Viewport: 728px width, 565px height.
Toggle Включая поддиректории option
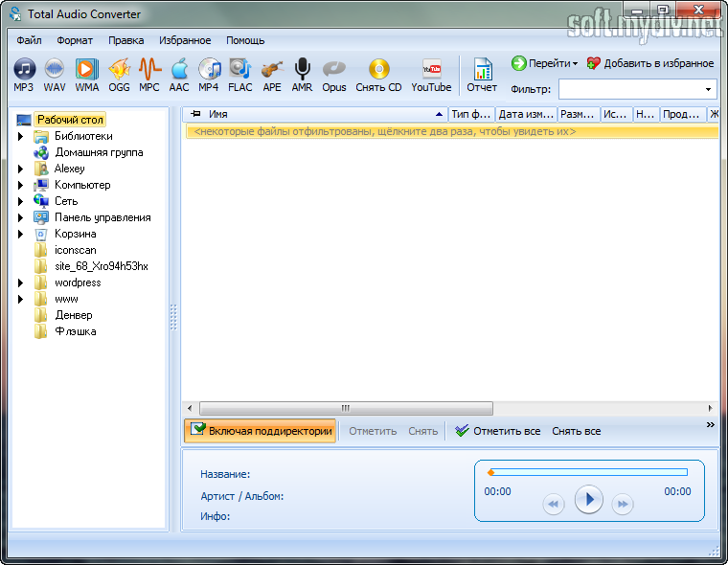tap(260, 431)
